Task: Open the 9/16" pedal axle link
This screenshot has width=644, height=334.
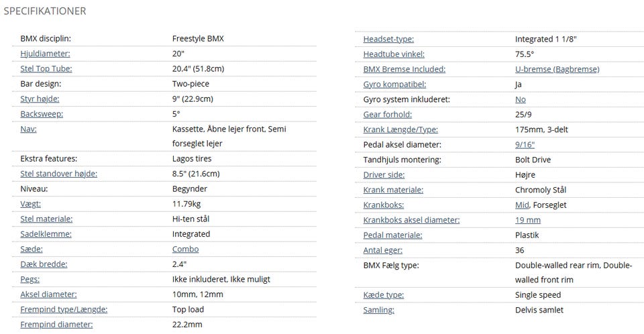Action: (525, 145)
